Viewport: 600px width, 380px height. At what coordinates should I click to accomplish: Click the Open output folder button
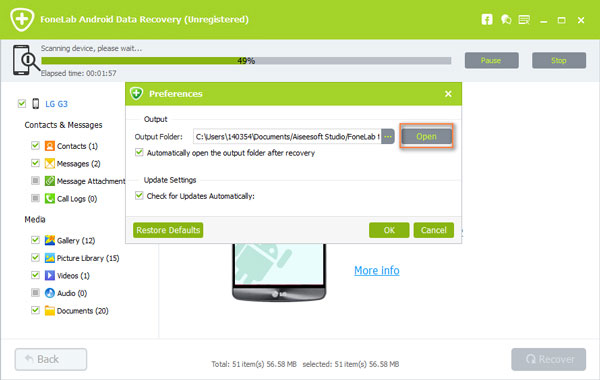426,136
